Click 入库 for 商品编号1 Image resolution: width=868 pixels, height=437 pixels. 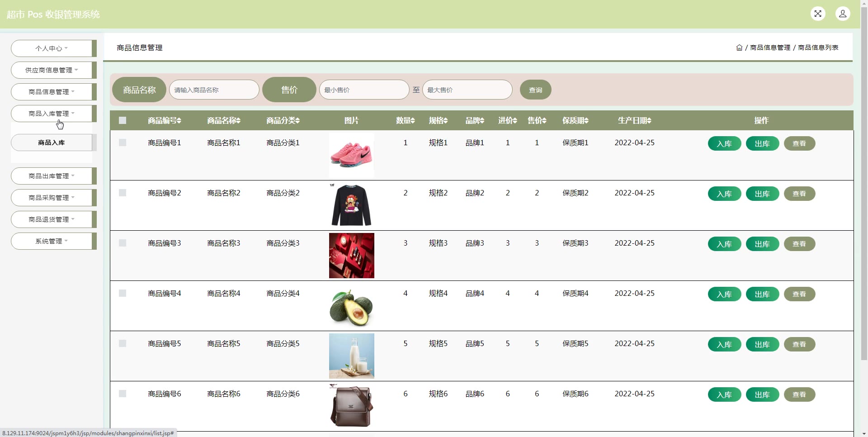[x=724, y=143]
